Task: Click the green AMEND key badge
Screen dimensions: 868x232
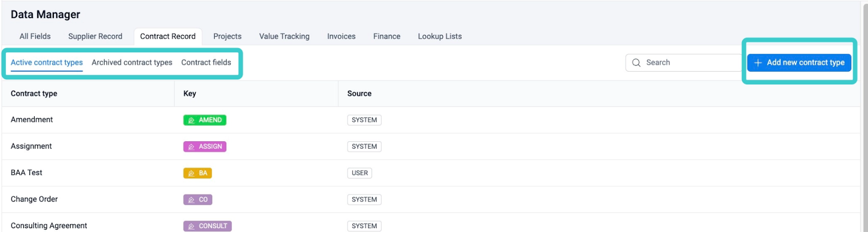Action: coord(205,120)
